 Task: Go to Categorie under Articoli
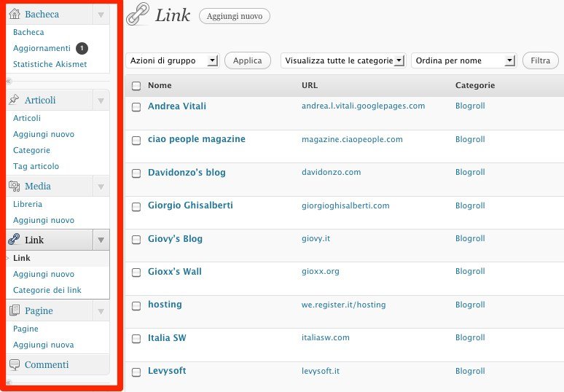(x=31, y=150)
